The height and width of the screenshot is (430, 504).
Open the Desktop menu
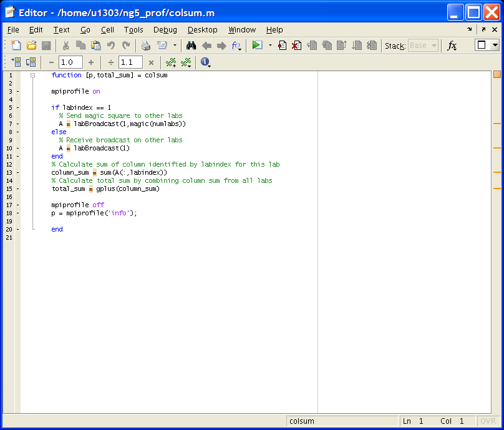point(203,30)
